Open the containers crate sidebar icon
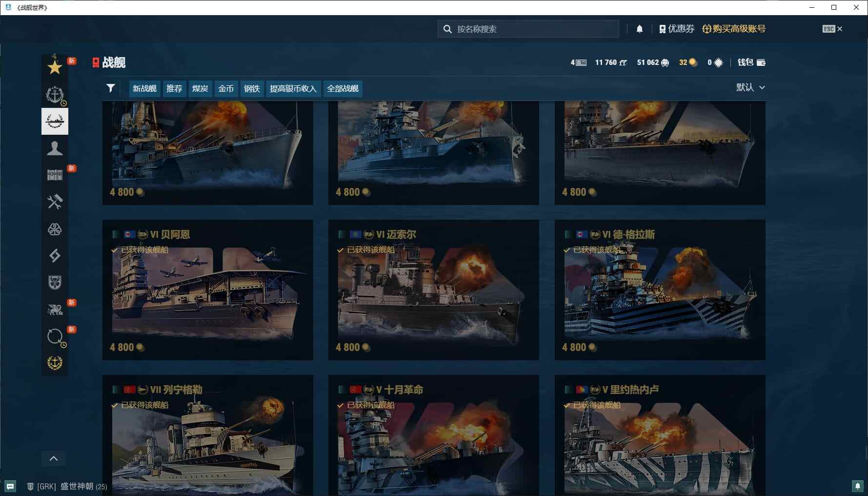This screenshot has width=868, height=496. (x=55, y=175)
